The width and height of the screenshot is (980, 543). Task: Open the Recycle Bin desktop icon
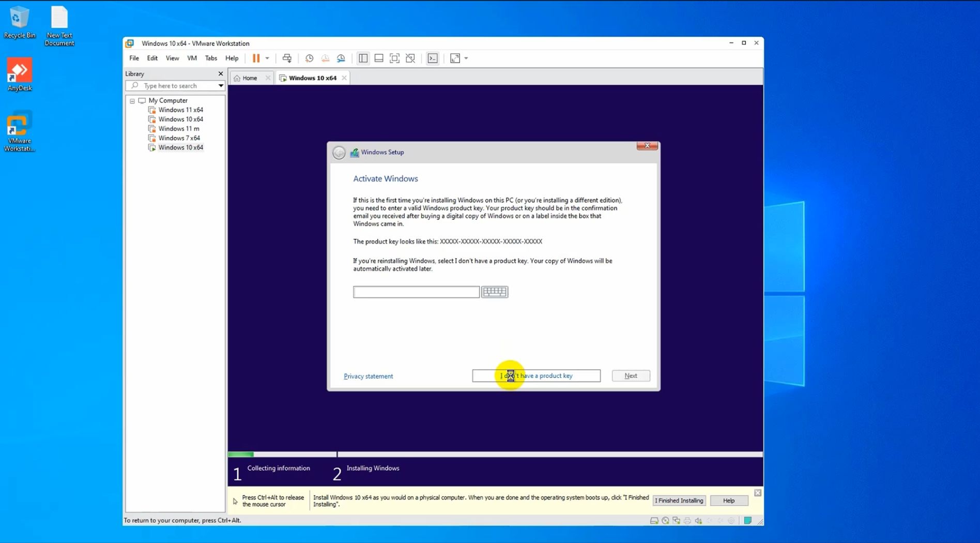[19, 23]
